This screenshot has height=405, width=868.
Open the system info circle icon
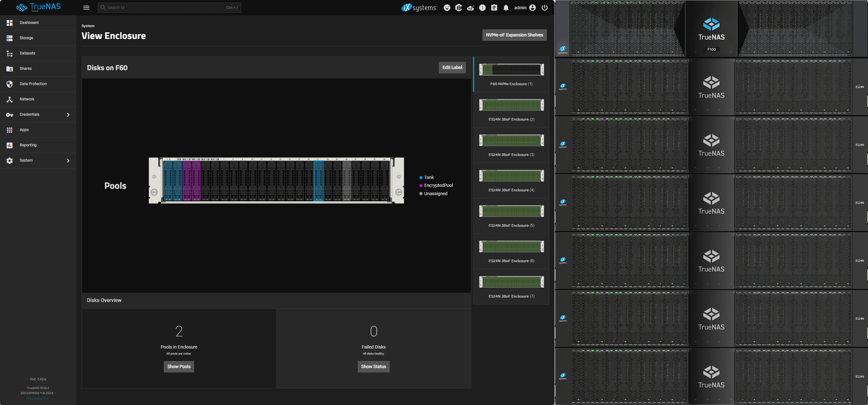tap(482, 8)
